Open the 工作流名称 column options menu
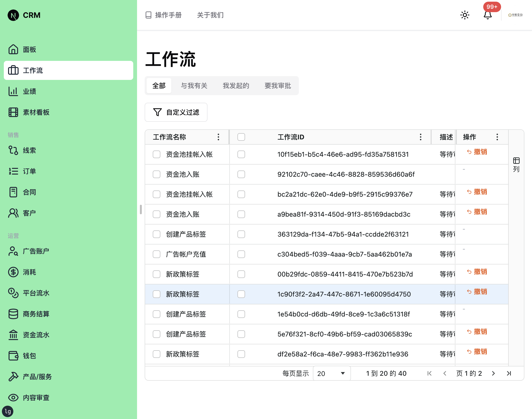This screenshot has height=419, width=532. [218, 137]
